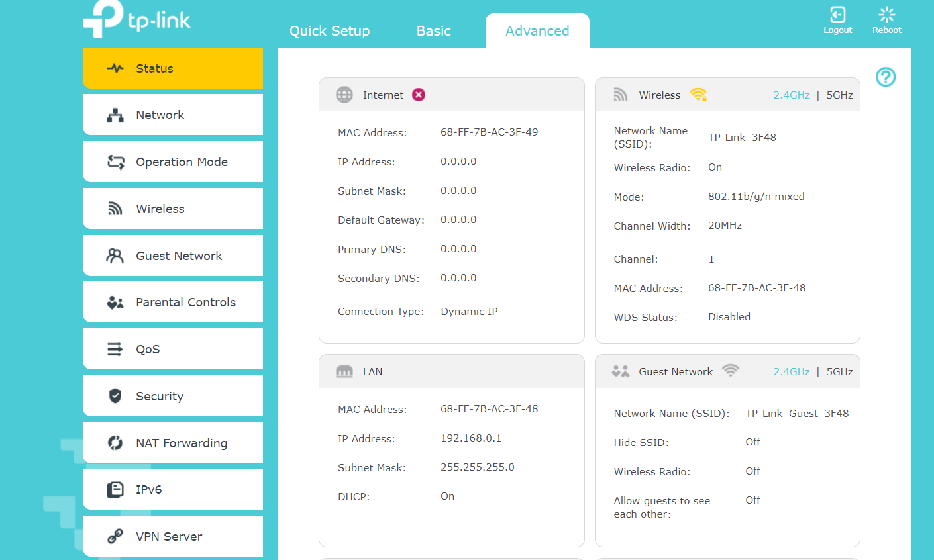Click the Parental Controls family icon
Screen dimensions: 934x560
pos(115,303)
